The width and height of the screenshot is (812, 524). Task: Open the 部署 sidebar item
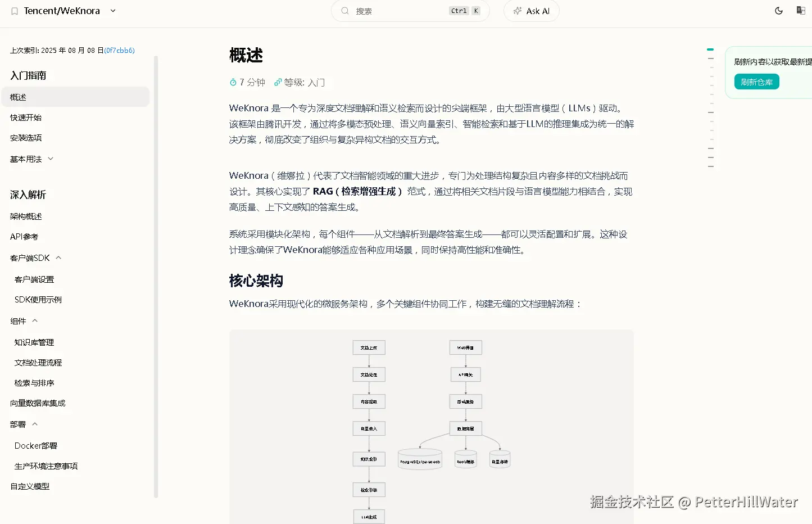18,424
